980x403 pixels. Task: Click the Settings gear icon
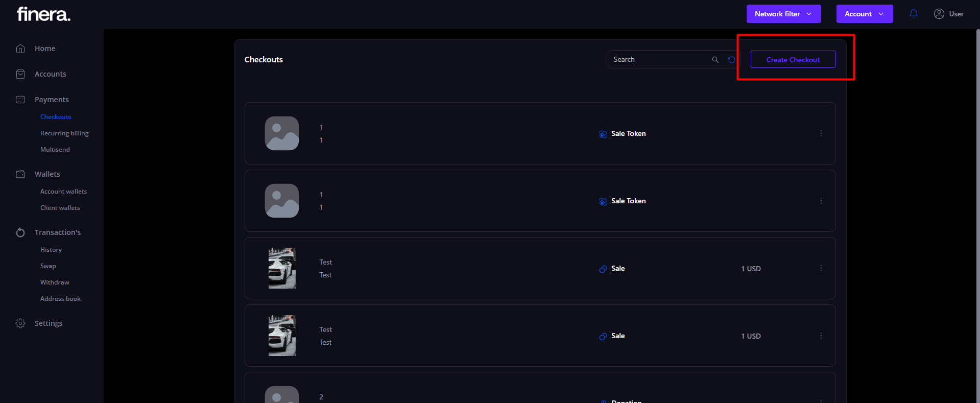(x=20, y=323)
